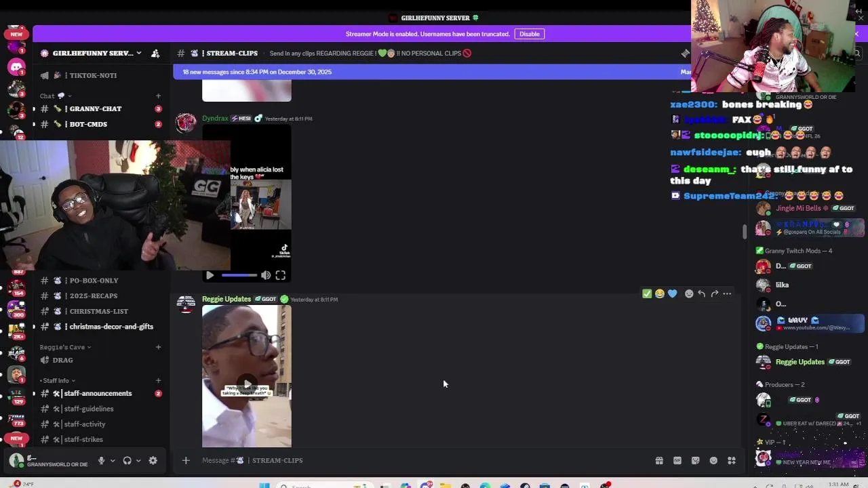Screen dimensions: 868x488
Task: Add the blue heart reaction to the message
Action: (x=672, y=293)
